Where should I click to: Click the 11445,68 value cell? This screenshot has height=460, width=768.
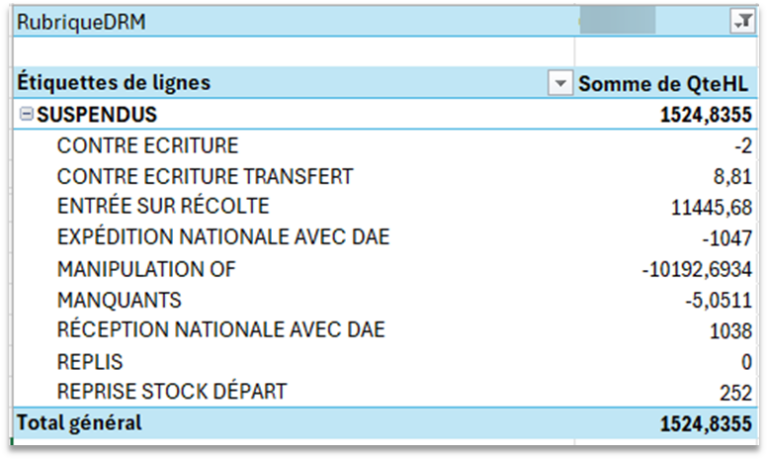coord(712,208)
